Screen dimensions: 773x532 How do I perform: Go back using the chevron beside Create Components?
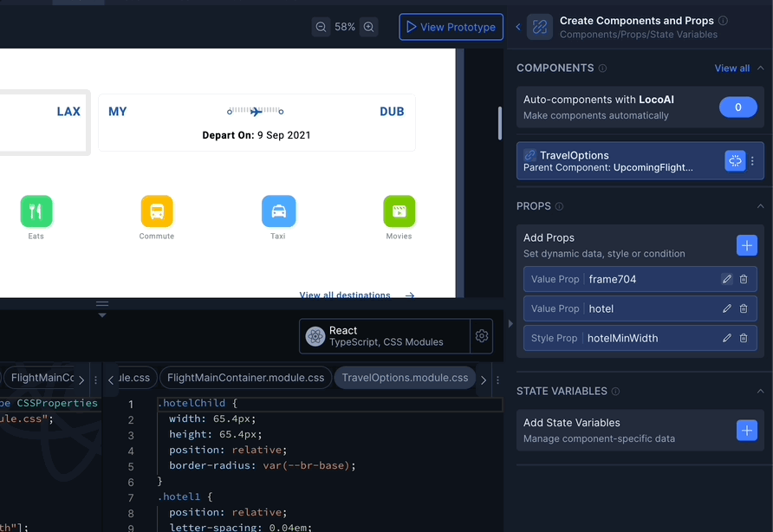[518, 27]
